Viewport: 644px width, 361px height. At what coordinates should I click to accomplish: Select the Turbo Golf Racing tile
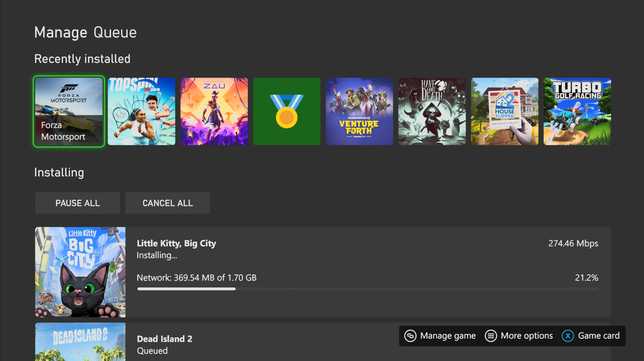tap(577, 111)
